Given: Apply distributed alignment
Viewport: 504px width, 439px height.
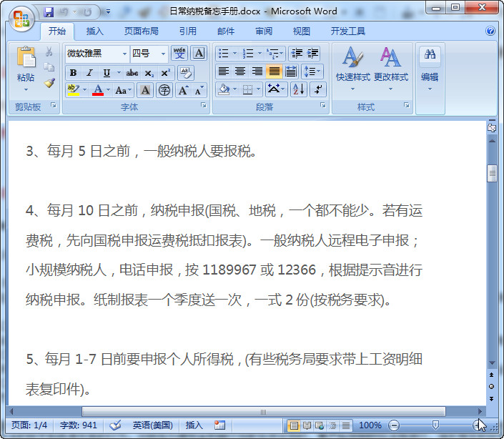Looking at the screenshot, I should click(x=290, y=71).
